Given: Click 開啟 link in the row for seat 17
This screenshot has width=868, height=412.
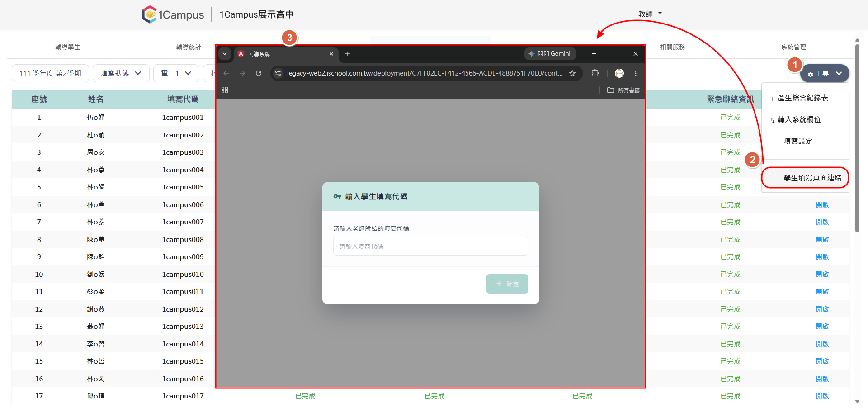Looking at the screenshot, I should coord(822,396).
